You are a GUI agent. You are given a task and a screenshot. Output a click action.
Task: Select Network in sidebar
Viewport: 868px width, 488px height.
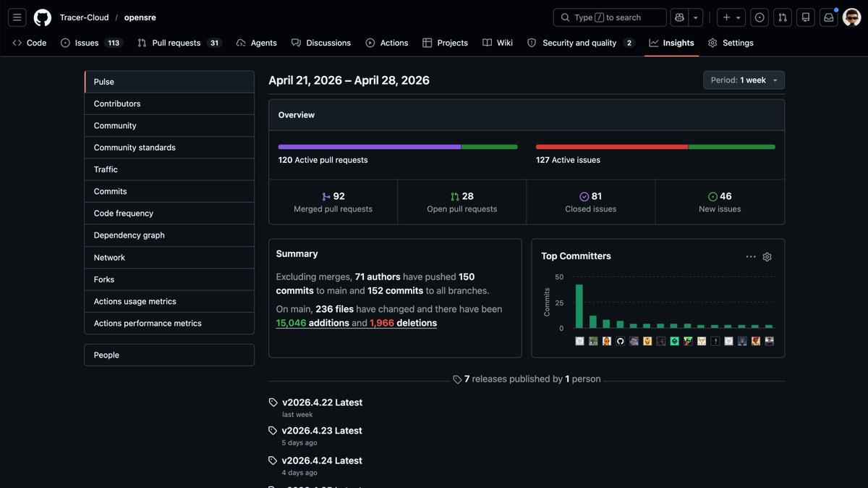(x=169, y=258)
